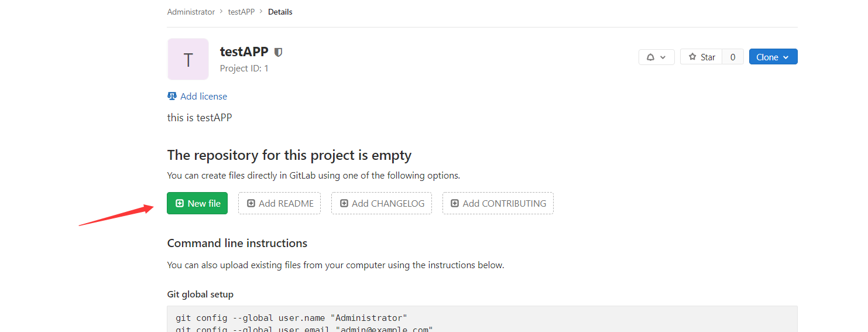Click the shield visibility icon beside testAPP
The height and width of the screenshot is (332, 868).
click(x=279, y=52)
